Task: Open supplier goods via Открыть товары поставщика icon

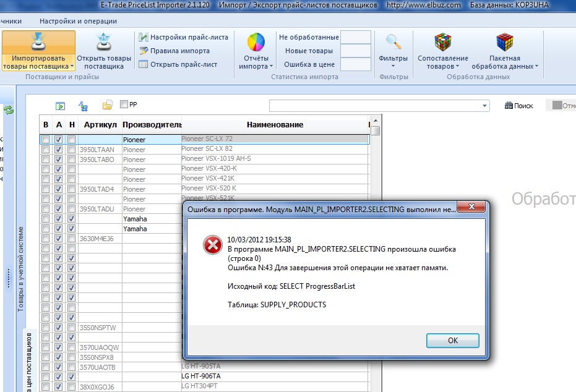Action: (103, 41)
